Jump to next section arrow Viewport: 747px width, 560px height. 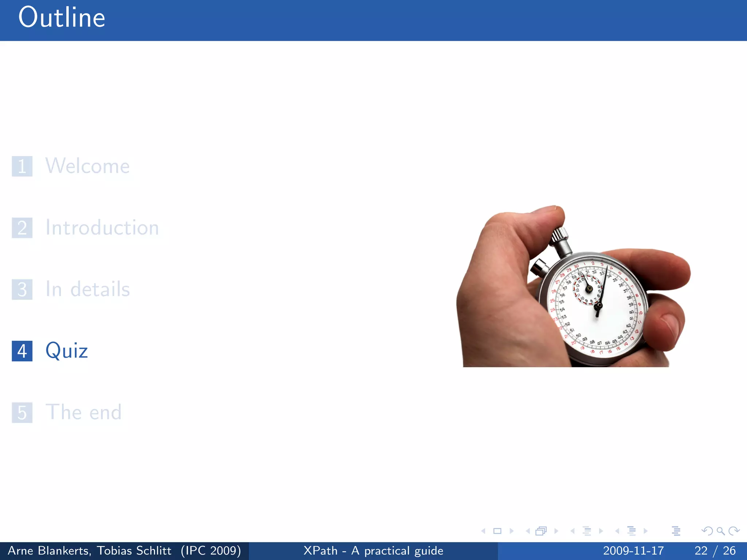tap(646, 531)
